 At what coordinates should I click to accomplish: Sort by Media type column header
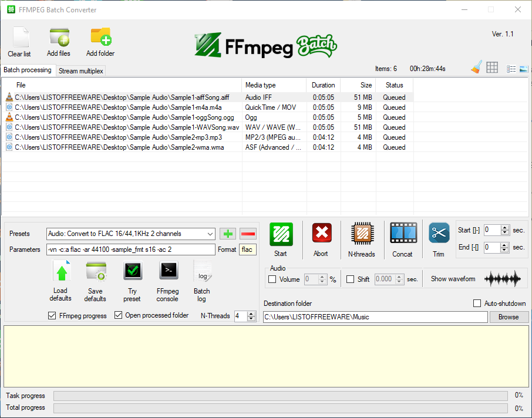[274, 85]
